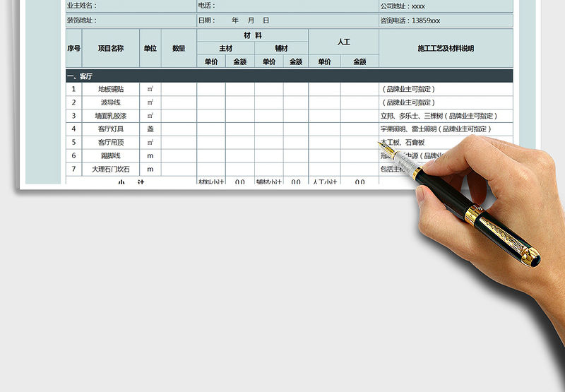Click the 公司地址 cell

[x=446, y=6]
